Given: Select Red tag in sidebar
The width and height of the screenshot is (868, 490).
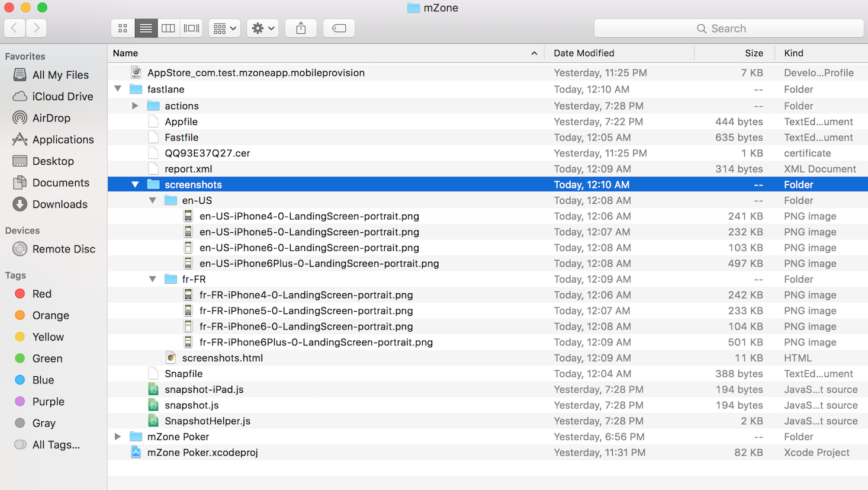Looking at the screenshot, I should coord(41,294).
